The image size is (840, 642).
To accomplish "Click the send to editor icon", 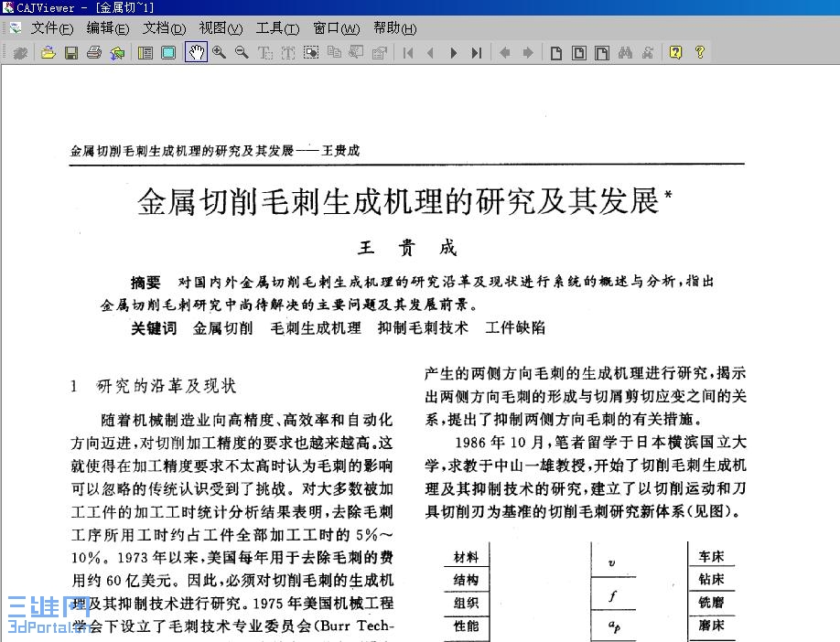I will coord(380,52).
